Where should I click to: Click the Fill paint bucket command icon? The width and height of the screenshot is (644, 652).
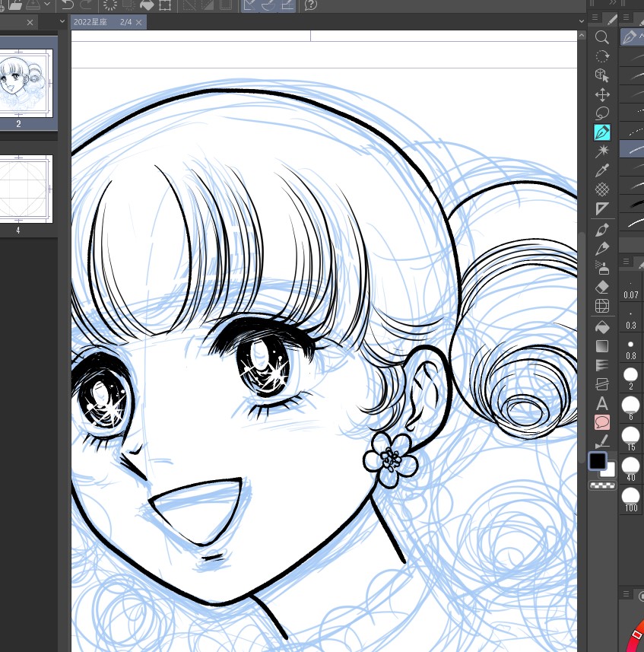(147, 5)
